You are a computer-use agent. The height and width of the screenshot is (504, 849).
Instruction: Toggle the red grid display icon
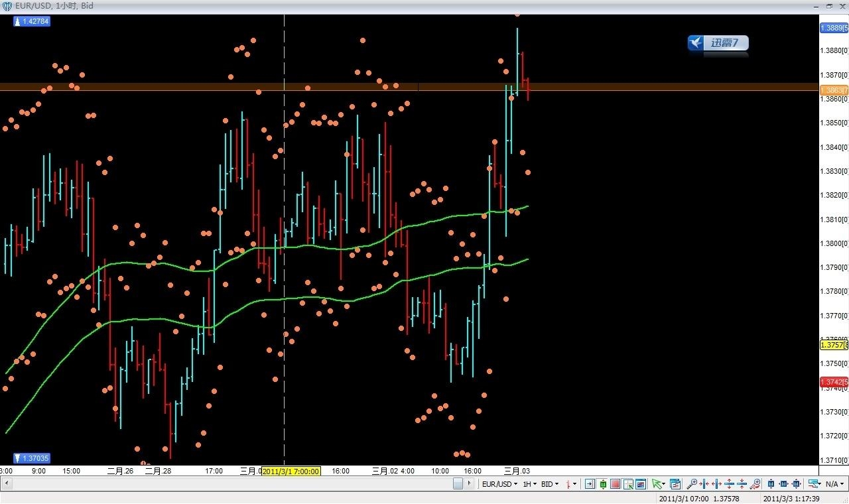(x=616, y=484)
